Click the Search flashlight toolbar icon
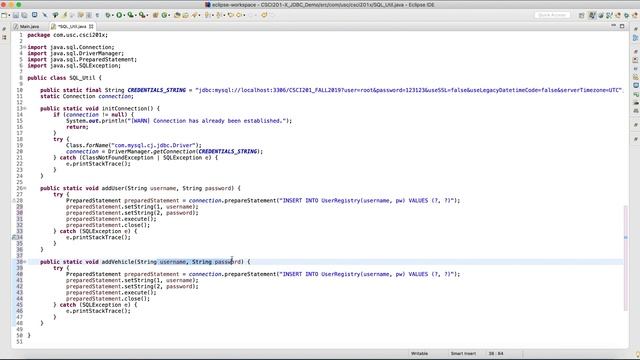 [195, 15]
